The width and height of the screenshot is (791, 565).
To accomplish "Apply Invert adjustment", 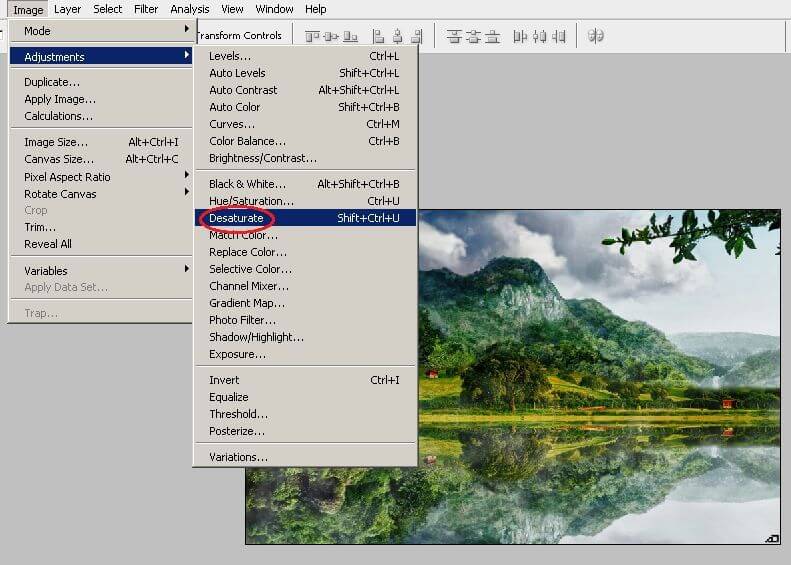I will pos(306,380).
